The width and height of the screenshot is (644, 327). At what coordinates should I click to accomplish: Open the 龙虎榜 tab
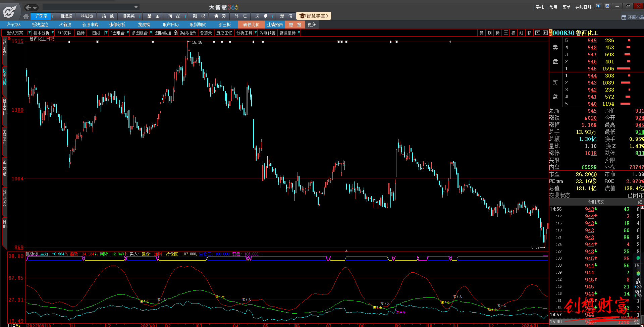coord(144,24)
